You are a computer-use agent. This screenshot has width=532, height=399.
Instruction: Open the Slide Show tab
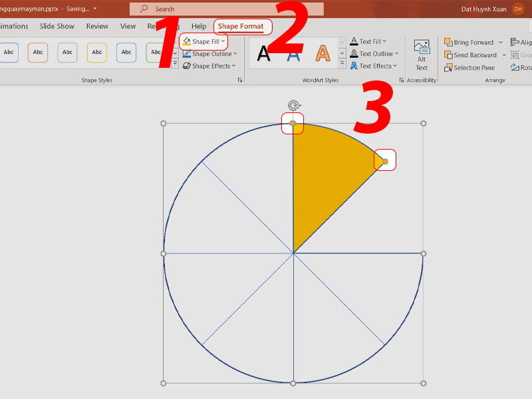(57, 27)
